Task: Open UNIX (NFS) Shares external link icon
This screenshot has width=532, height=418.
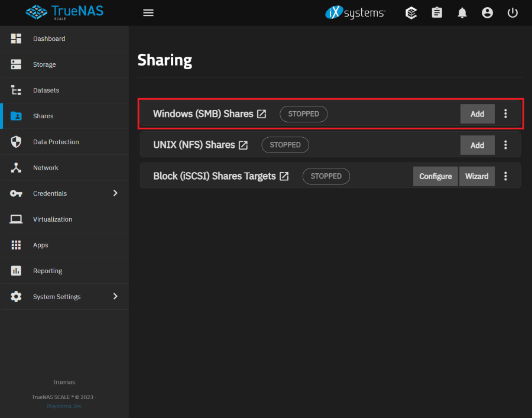Action: [x=243, y=145]
